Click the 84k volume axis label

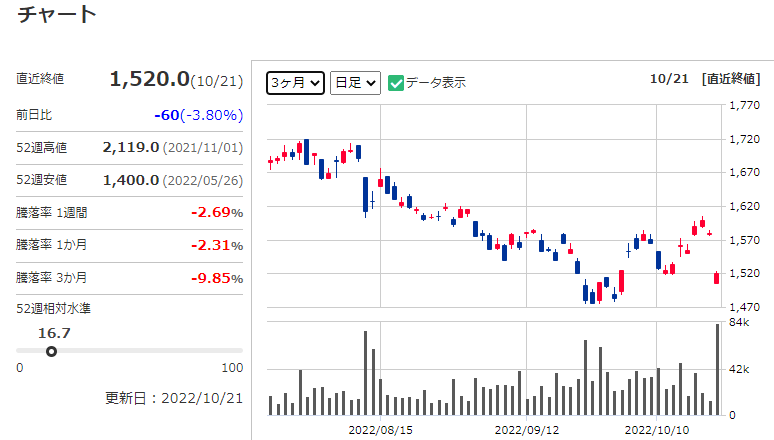click(739, 322)
